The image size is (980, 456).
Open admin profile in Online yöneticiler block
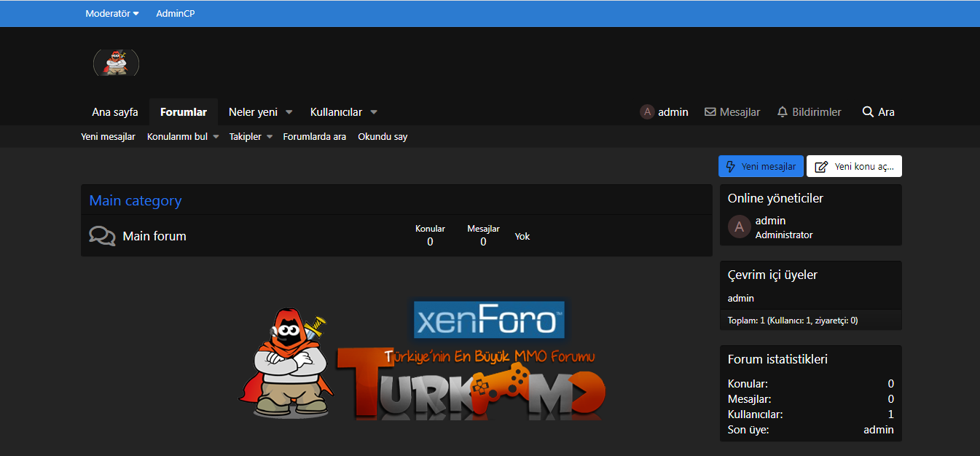click(770, 221)
